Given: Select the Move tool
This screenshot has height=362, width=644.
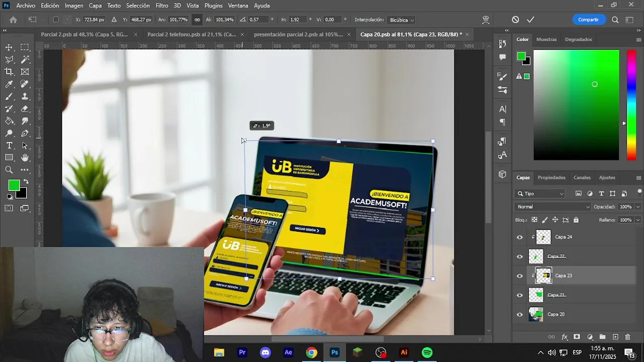Looking at the screenshot, I should 9,47.
